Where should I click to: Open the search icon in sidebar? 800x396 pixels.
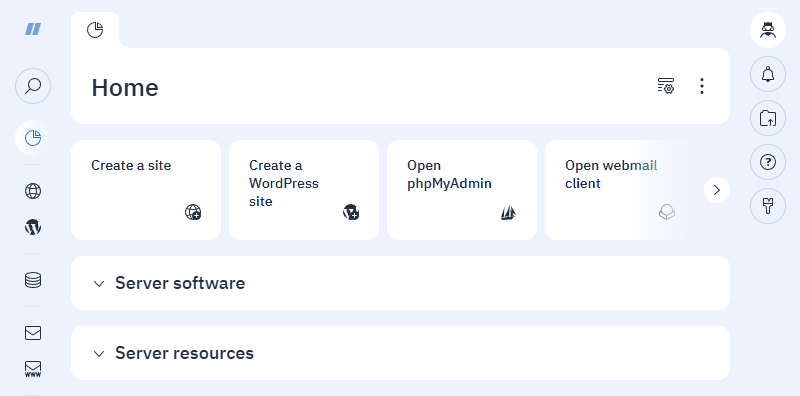[x=33, y=86]
